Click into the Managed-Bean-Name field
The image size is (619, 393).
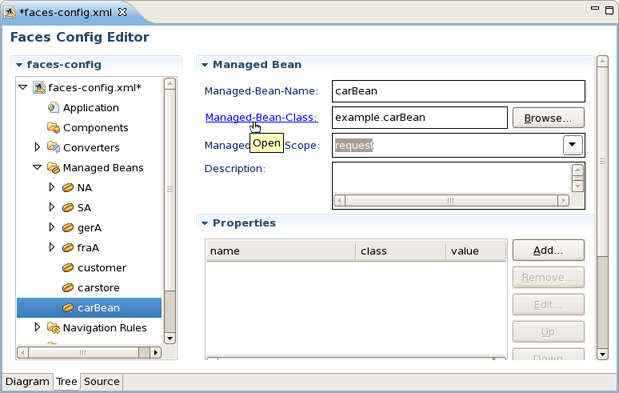click(458, 91)
